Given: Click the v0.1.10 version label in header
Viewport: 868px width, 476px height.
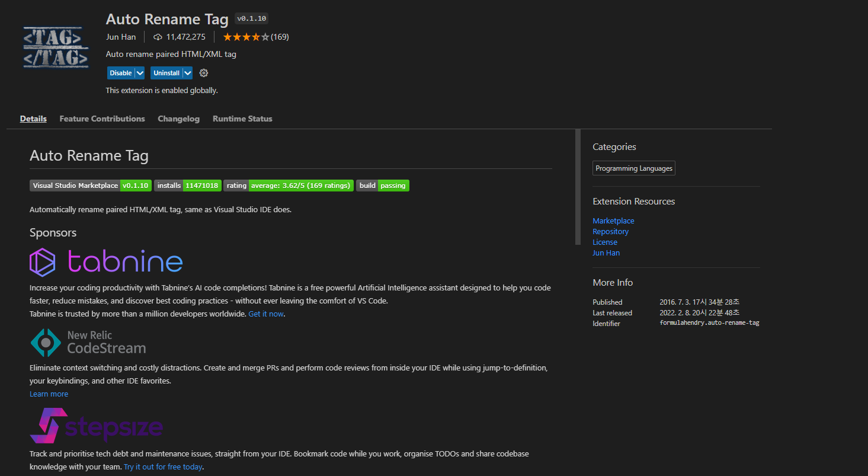Looking at the screenshot, I should [x=251, y=18].
